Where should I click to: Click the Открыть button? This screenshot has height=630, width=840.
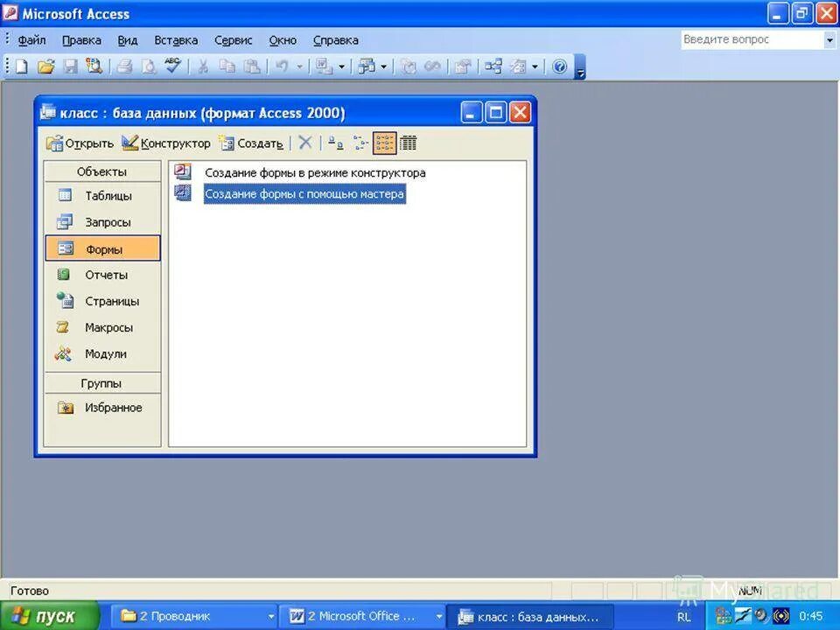(80, 143)
